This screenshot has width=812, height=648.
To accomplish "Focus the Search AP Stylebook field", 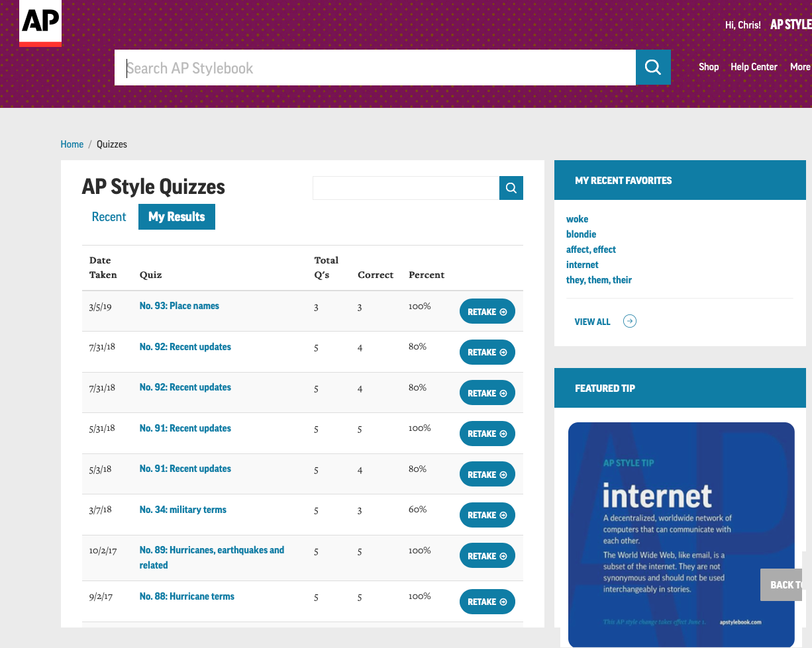I will [x=375, y=68].
